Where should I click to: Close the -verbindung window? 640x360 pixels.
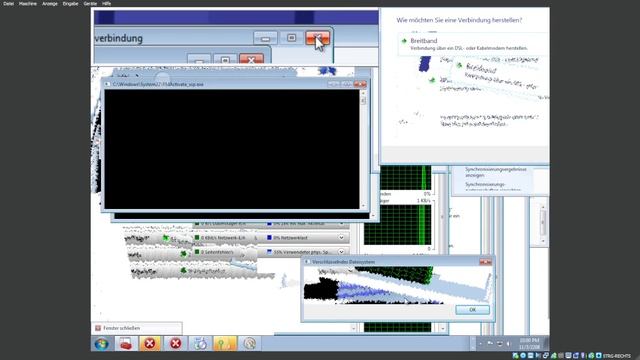[x=318, y=38]
